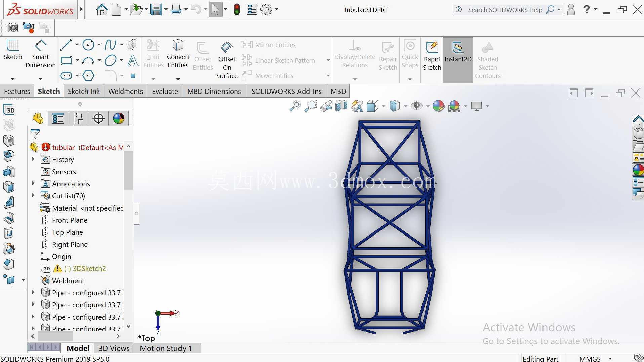
Task: Expand the Cut list(70) folder
Action: point(33,195)
